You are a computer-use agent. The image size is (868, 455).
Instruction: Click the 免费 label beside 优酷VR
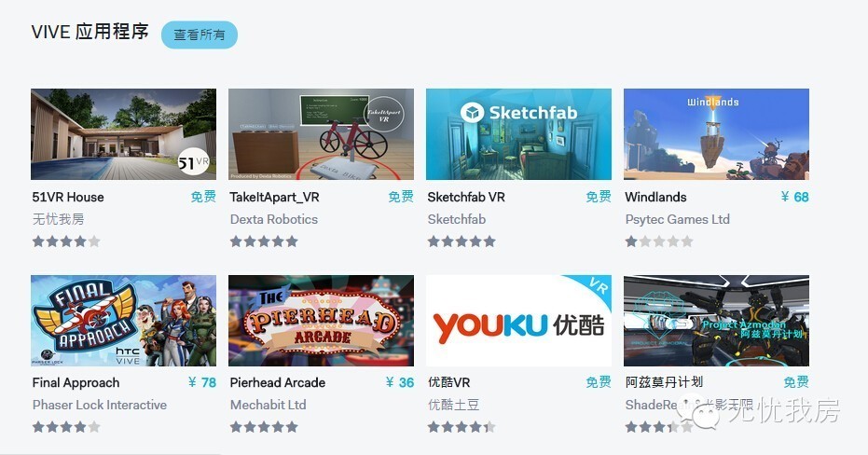599,382
